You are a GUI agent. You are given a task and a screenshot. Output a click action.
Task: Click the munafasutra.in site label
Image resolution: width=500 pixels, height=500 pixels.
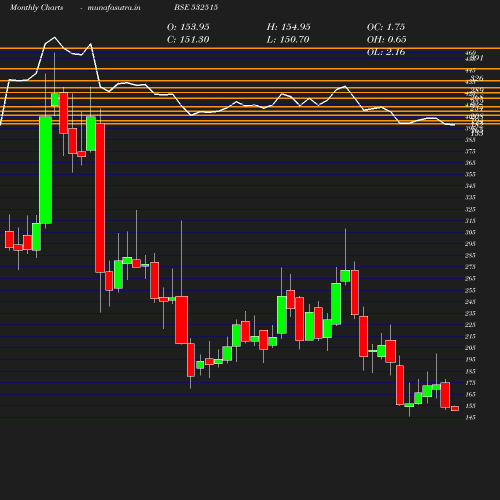click(114, 7)
